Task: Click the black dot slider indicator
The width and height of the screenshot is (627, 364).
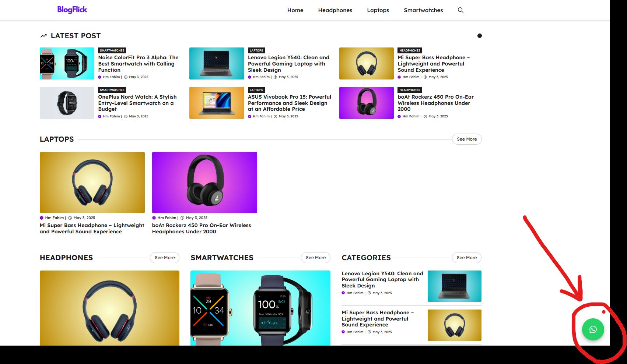Action: pos(479,36)
